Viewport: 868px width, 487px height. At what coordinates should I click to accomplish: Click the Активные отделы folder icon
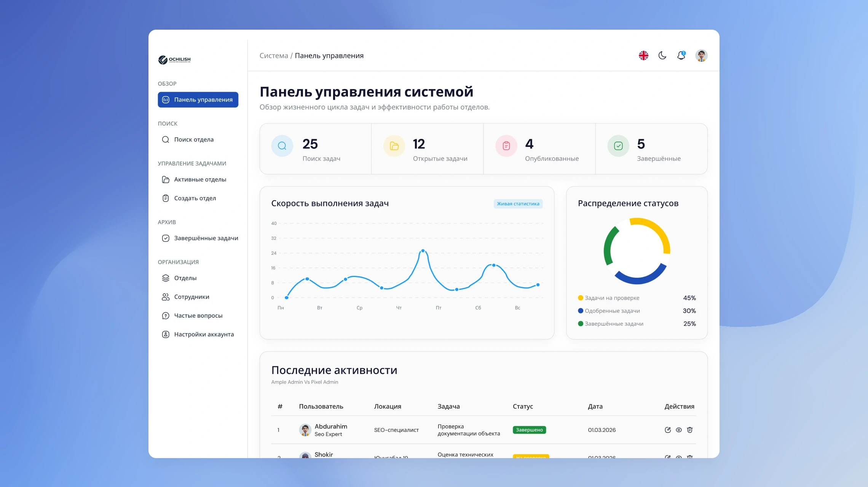pyautogui.click(x=166, y=180)
